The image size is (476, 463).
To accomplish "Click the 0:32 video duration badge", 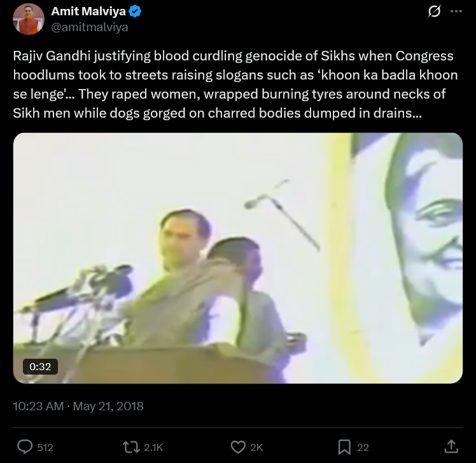I will [40, 366].
